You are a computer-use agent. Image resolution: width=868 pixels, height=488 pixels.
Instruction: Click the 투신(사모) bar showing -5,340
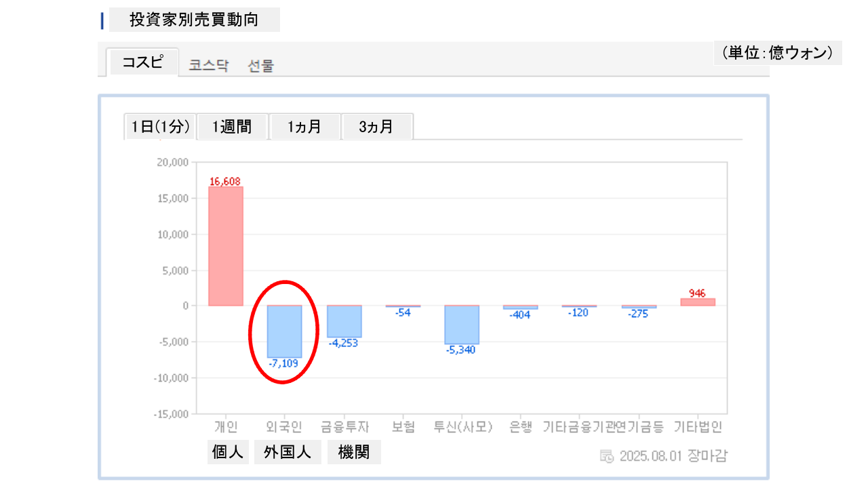462,325
